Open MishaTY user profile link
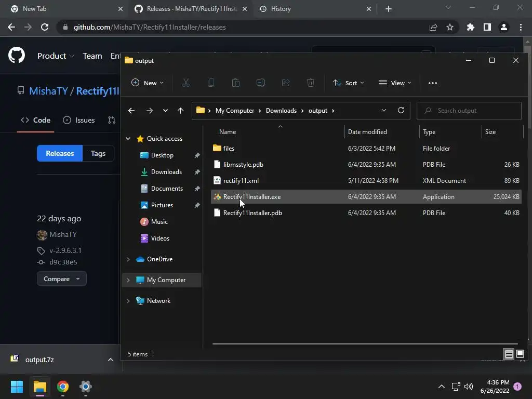 (63, 234)
